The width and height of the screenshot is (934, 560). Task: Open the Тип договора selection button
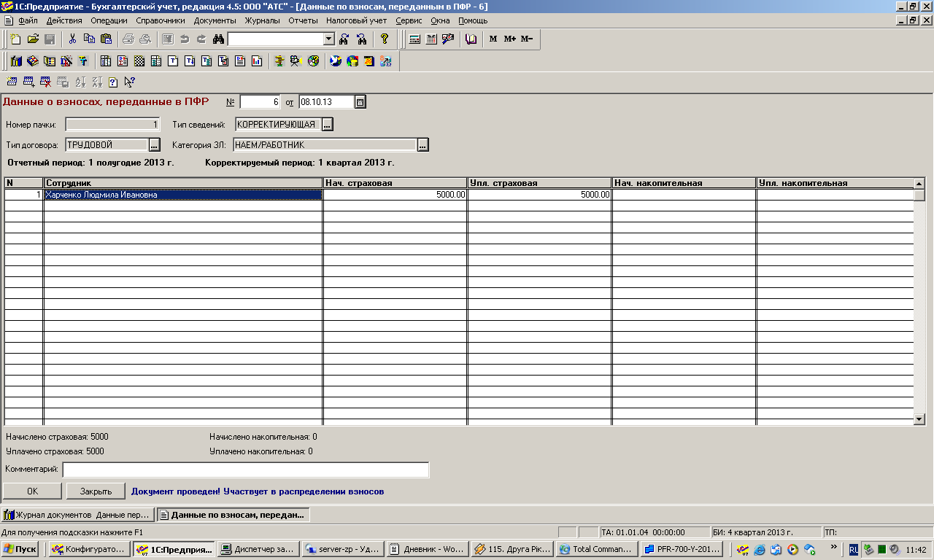pyautogui.click(x=154, y=145)
